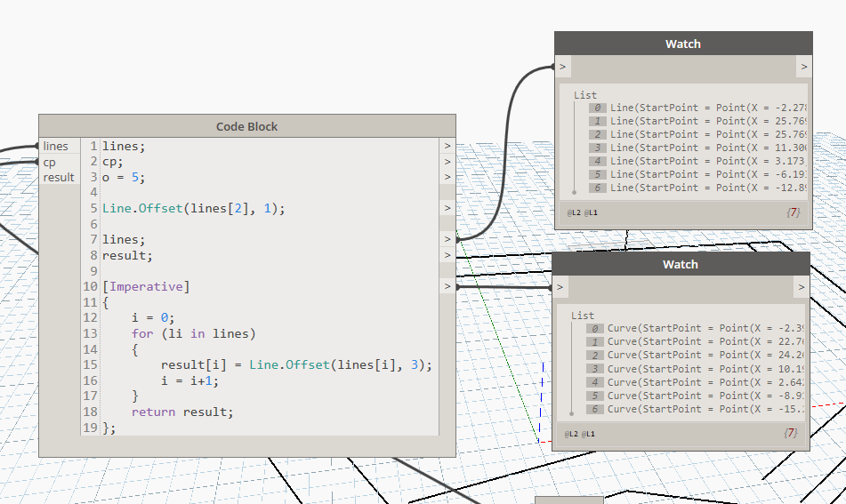
Task: Click the lower Watch node title
Action: pos(681,265)
